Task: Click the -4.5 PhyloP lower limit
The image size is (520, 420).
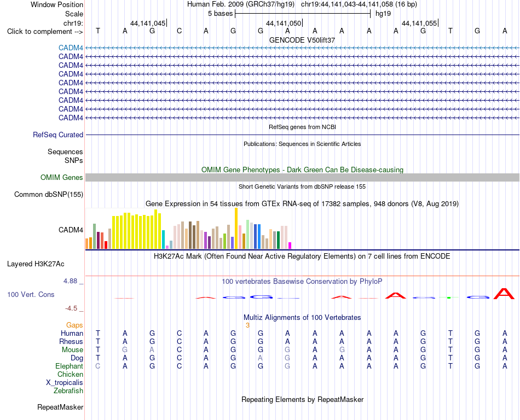Action: [71, 308]
